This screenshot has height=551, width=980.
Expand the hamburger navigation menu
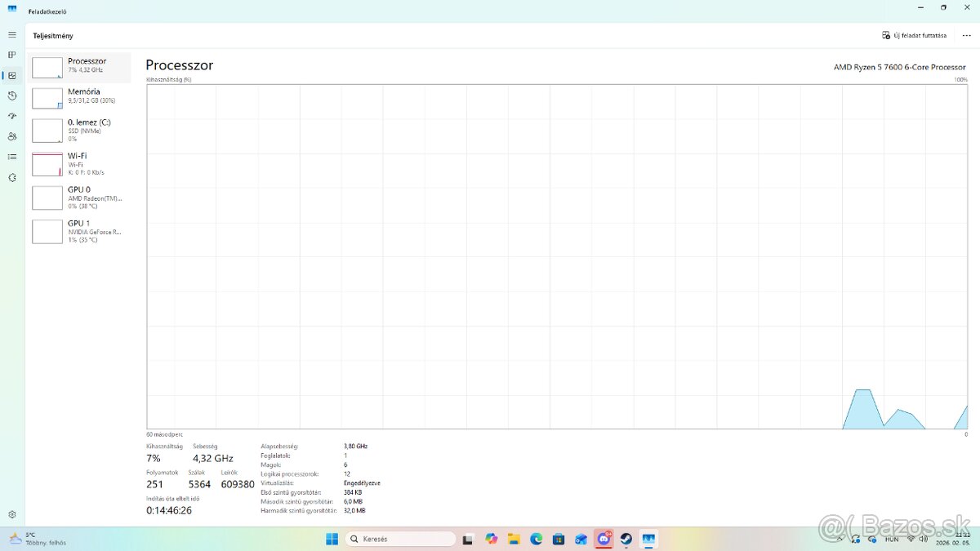tap(11, 35)
